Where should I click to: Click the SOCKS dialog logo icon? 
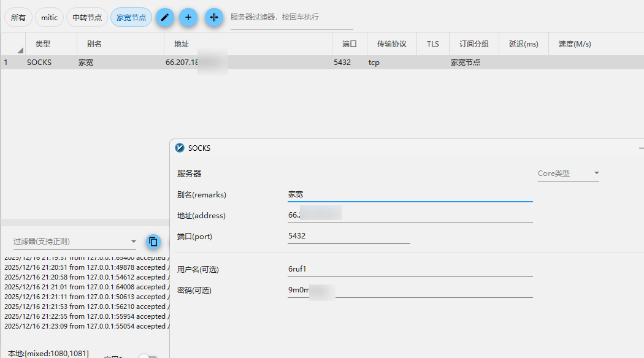[x=180, y=148]
